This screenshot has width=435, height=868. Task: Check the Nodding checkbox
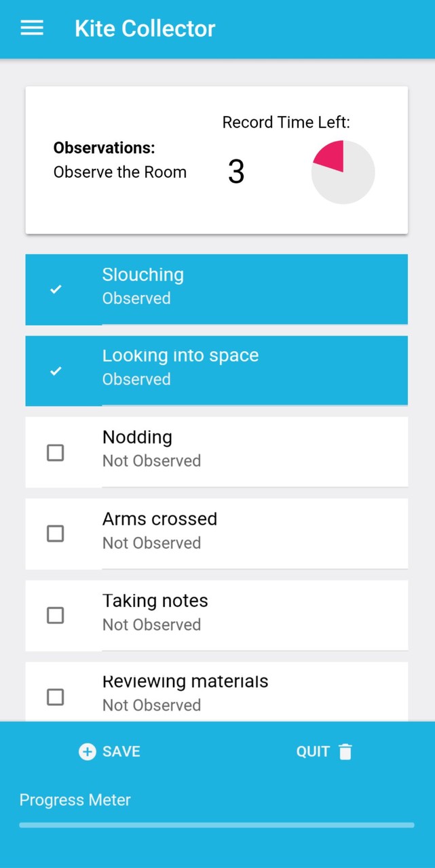coord(56,452)
